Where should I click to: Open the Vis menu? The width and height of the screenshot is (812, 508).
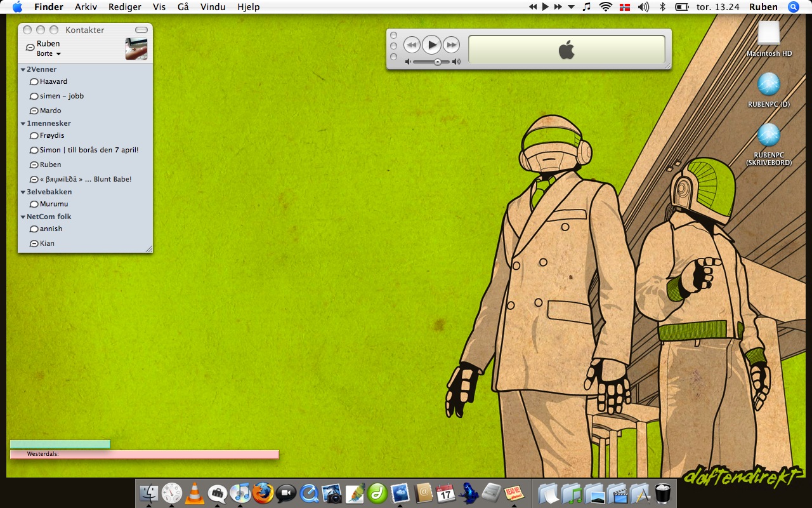pyautogui.click(x=159, y=7)
